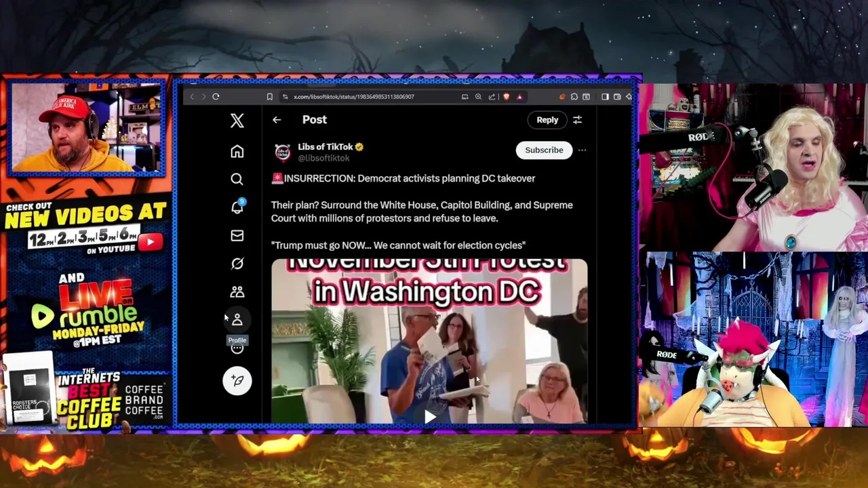Click the back arrow next to Post

click(x=277, y=120)
